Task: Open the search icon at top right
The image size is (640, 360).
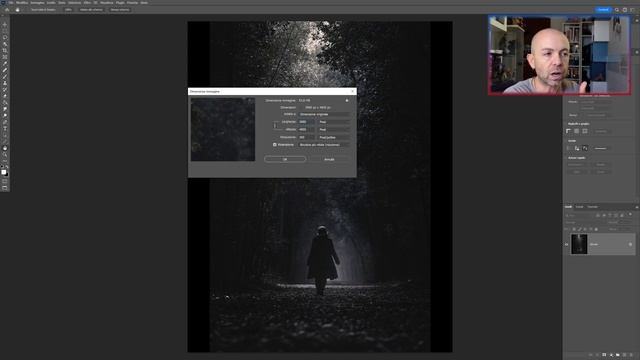Action: coord(617,10)
